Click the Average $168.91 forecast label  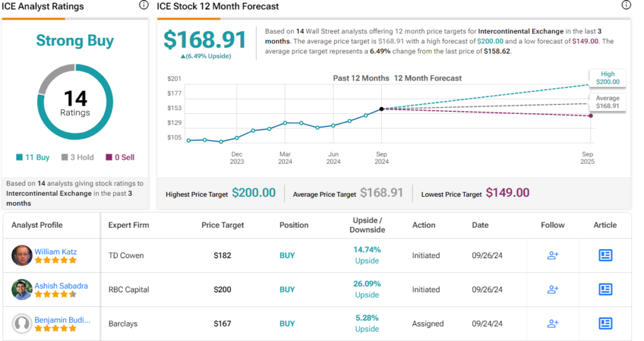tap(608, 102)
